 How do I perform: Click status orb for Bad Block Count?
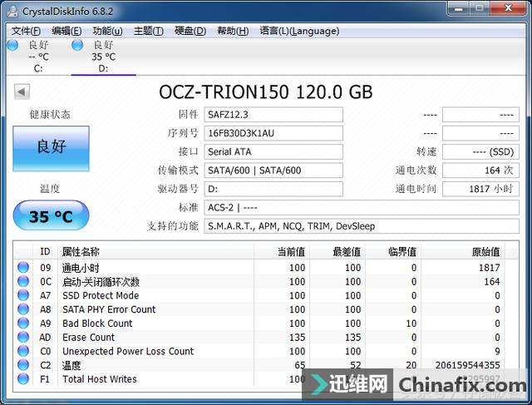click(23, 323)
